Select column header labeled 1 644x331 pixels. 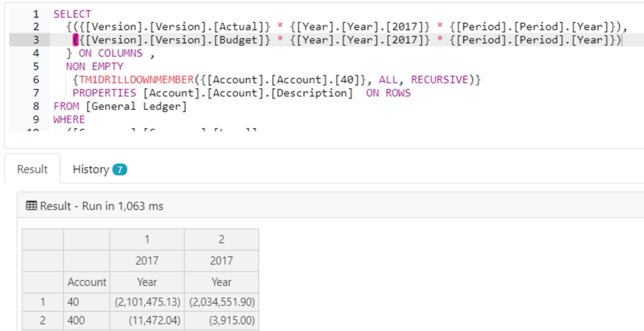click(147, 239)
